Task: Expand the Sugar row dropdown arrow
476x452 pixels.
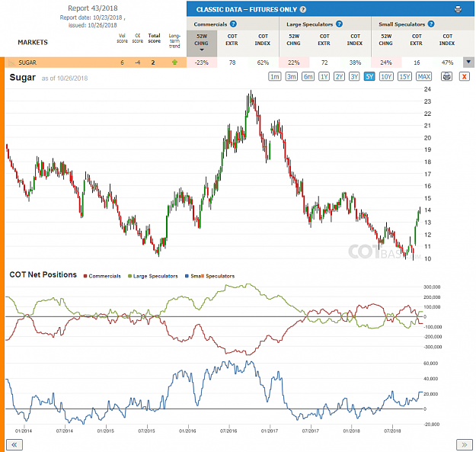Action: [x=468, y=62]
